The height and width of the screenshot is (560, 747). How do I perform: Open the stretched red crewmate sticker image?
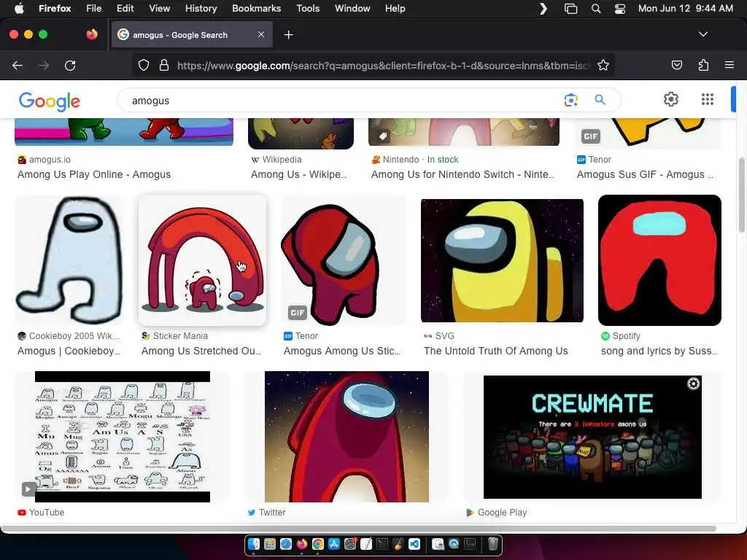(x=202, y=260)
